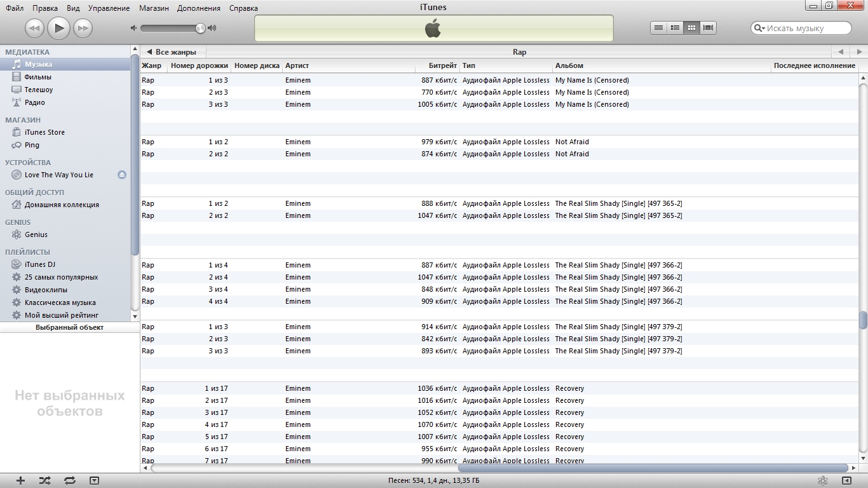Collapse the artwork panel with the bottom-bar arrow button
The width and height of the screenshot is (868, 488).
[x=94, y=481]
